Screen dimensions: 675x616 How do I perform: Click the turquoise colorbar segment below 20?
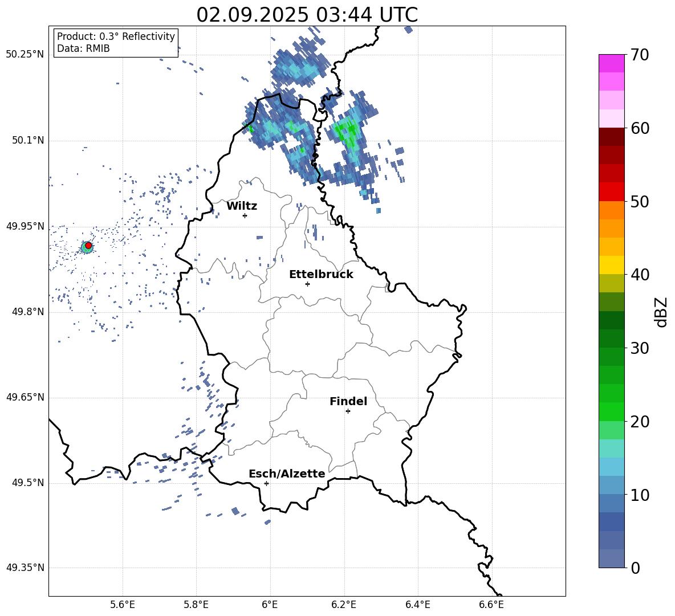click(612, 448)
